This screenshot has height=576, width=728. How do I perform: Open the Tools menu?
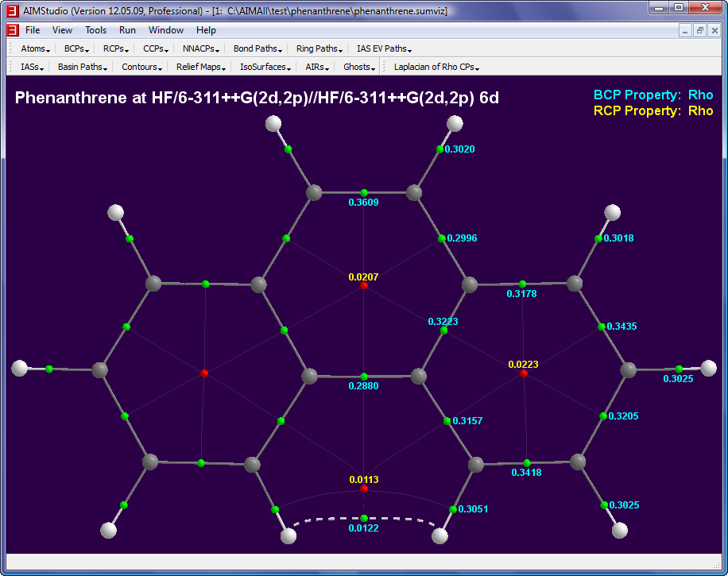click(95, 30)
